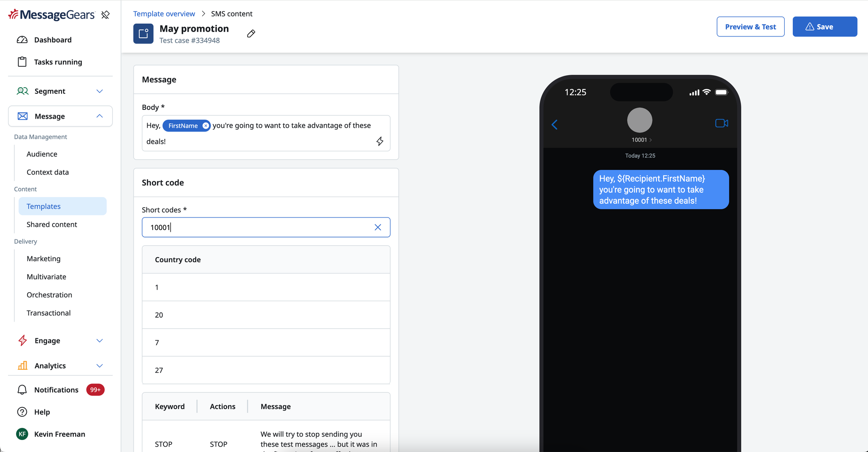Click the 99+ notifications badge
This screenshot has height=452, width=868.
tap(95, 390)
